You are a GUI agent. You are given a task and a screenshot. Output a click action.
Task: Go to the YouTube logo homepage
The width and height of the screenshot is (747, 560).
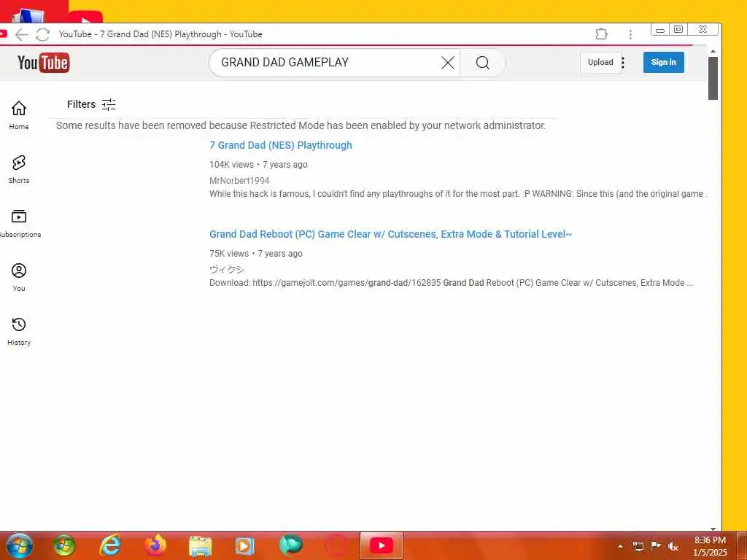coord(43,63)
